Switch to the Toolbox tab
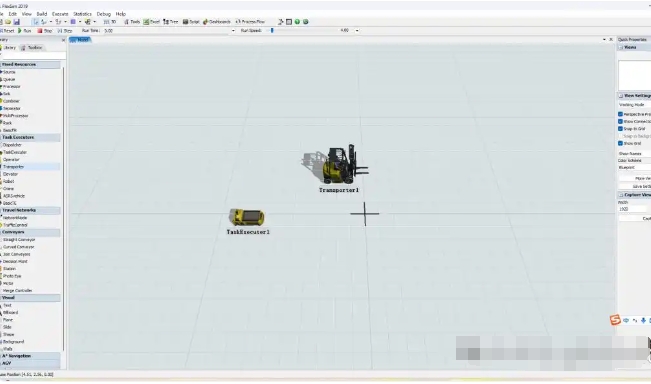 tap(32, 48)
